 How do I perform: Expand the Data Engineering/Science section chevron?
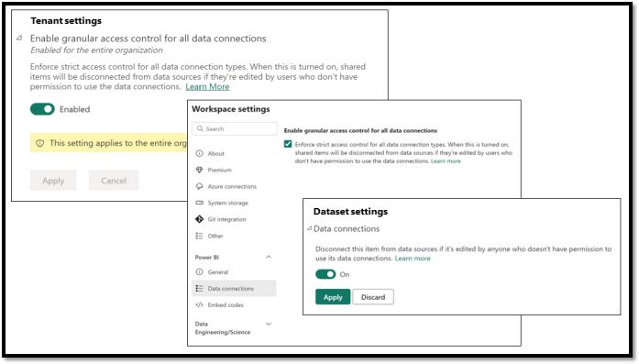pyautogui.click(x=269, y=324)
